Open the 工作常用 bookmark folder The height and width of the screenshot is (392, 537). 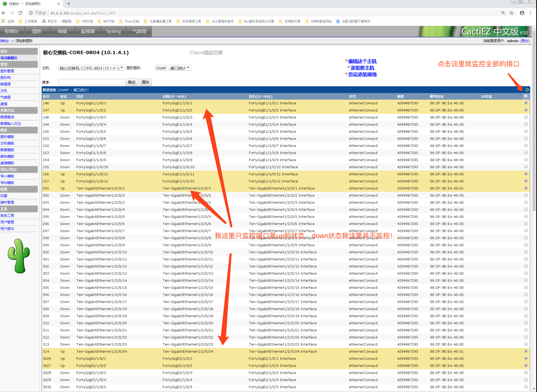(x=28, y=21)
